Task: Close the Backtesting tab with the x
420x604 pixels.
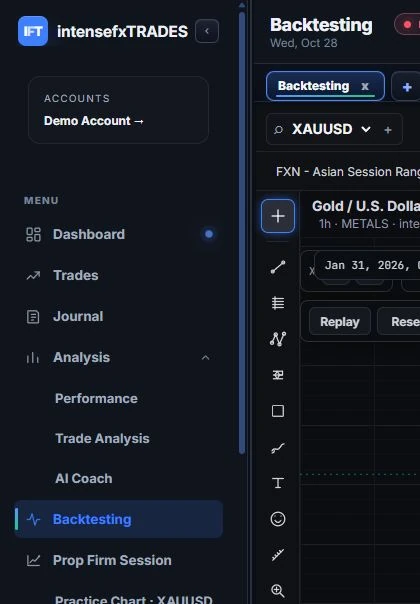Action: click(365, 86)
